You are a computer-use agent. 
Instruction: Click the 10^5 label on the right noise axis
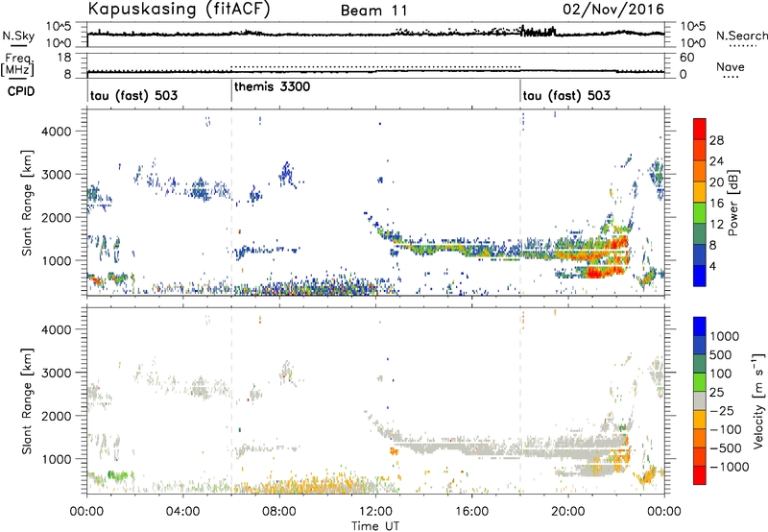[692, 27]
